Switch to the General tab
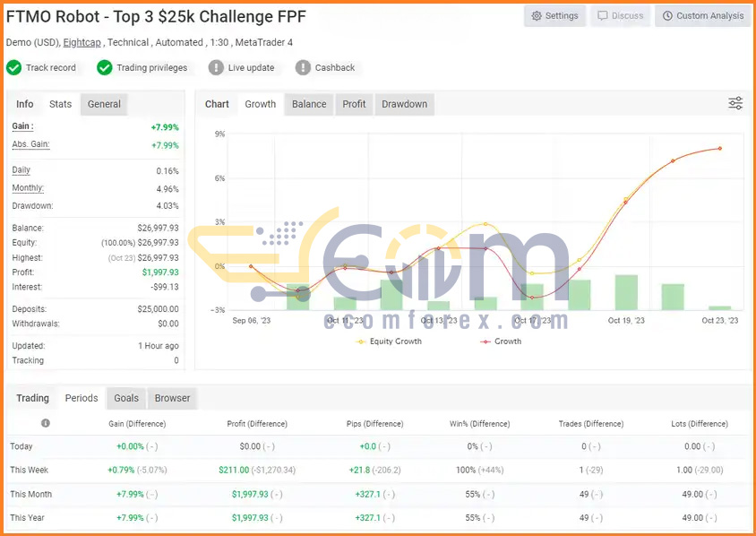The width and height of the screenshot is (756, 536). pos(104,104)
